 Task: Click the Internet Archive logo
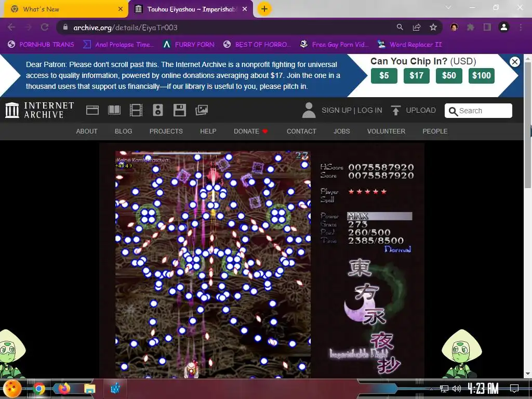click(x=39, y=110)
